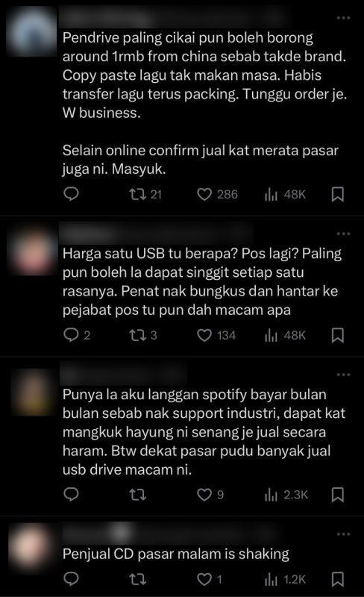Image resolution: width=364 pixels, height=597 pixels.
Task: Retweet the tweet with 3 retweets
Action: click(143, 335)
